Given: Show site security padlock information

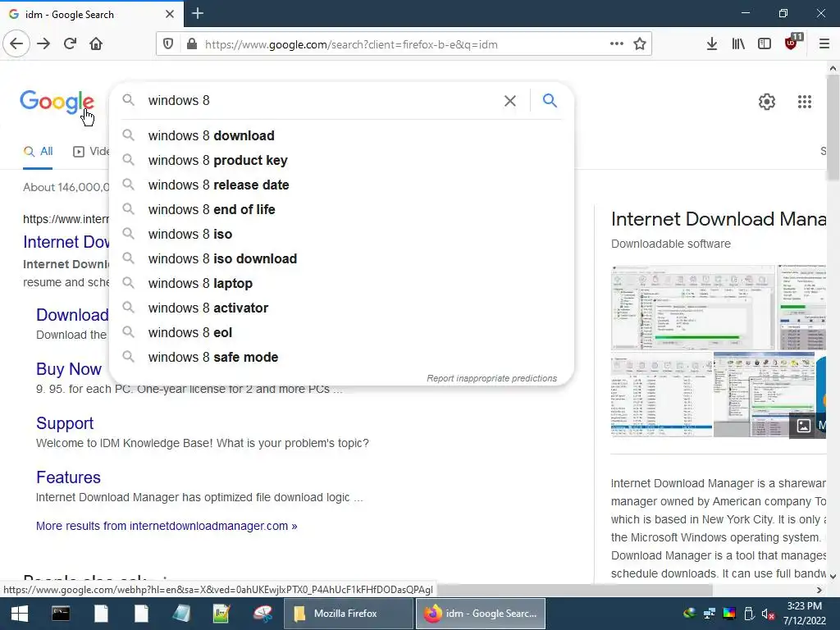Looking at the screenshot, I should pos(192,44).
